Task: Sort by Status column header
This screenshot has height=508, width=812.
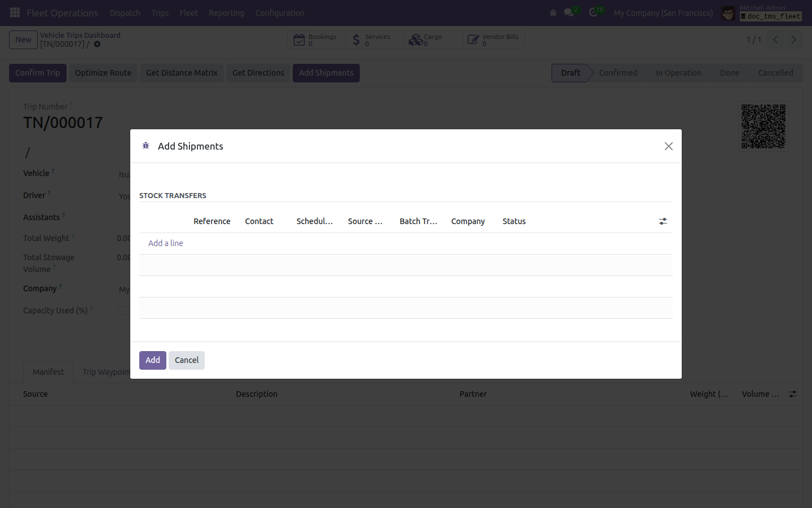Action: (514, 221)
